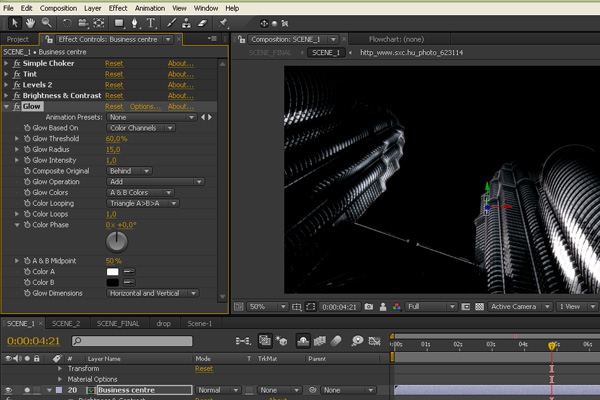
Task: Take a snapshot with camera icon
Action: pos(368,307)
